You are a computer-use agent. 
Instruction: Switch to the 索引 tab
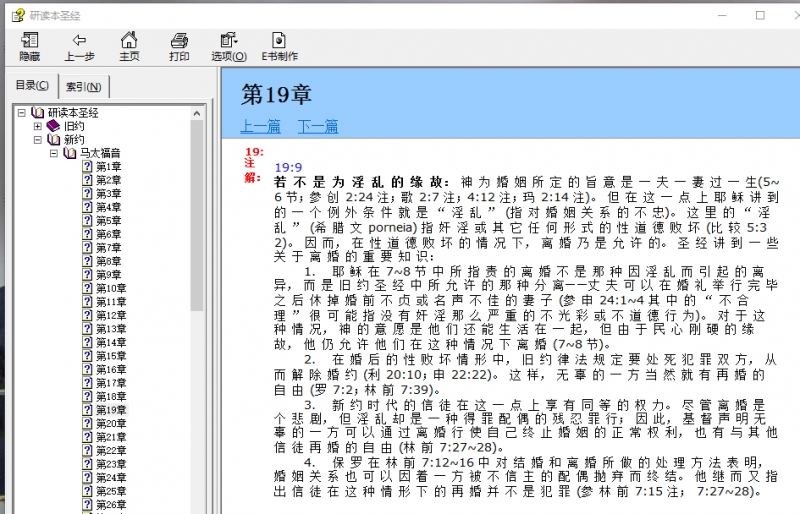click(x=82, y=86)
